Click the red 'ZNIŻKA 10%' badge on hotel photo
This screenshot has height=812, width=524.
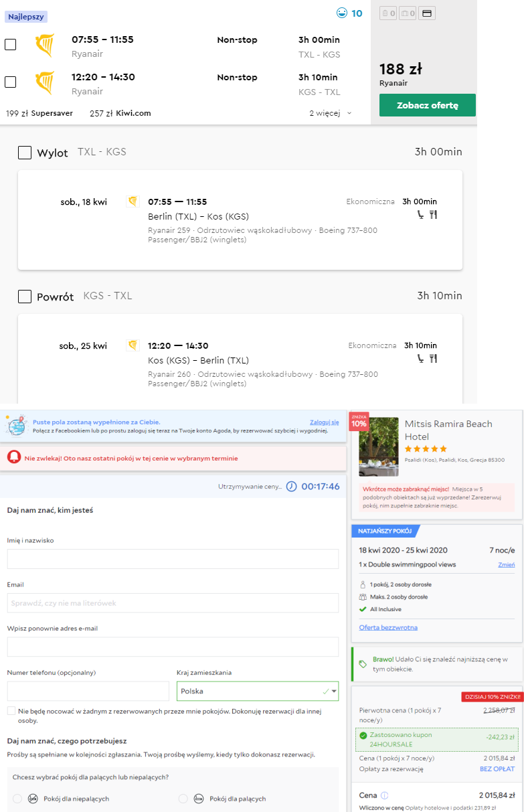[359, 421]
